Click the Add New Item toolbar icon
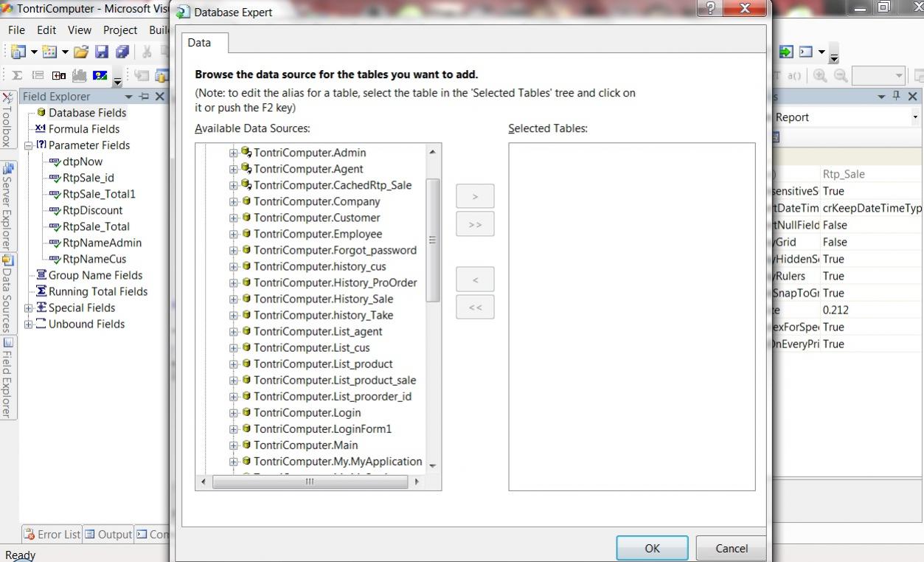The width and height of the screenshot is (924, 562). click(49, 52)
